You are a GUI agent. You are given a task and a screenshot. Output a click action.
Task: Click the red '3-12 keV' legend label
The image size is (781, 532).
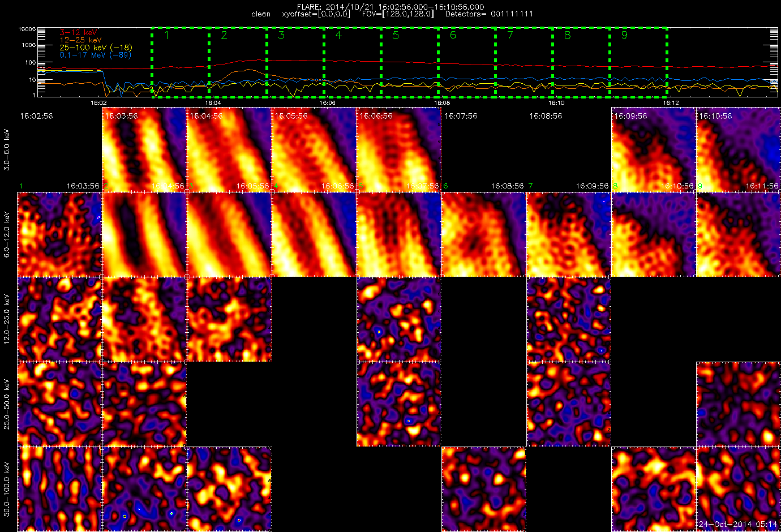(79, 33)
